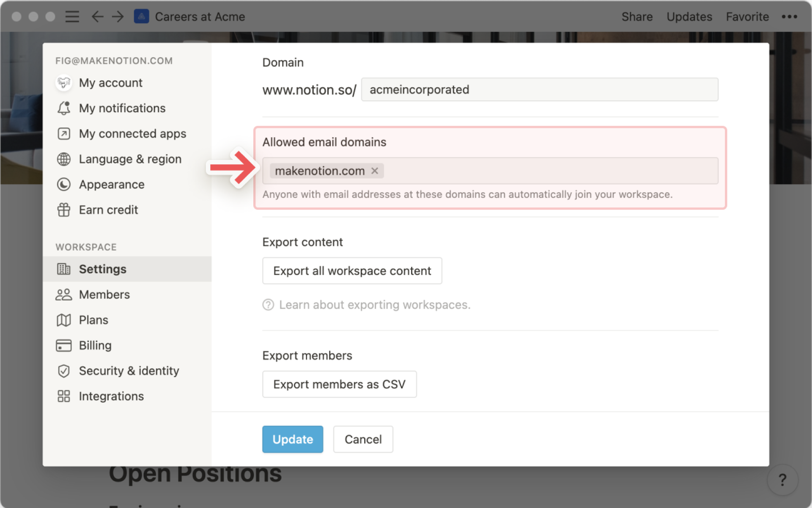
Task: Click the Cancel button to discard
Action: click(362, 439)
